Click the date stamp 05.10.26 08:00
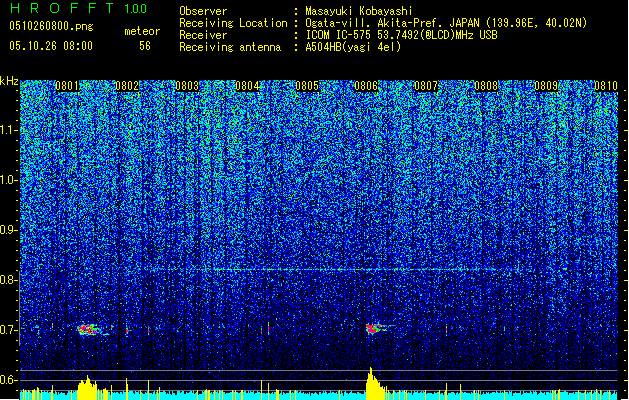Viewport: 629px width, 400px height. (51, 46)
